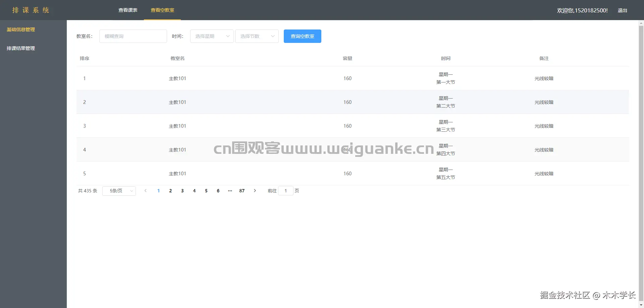Click 退出 to log out
644x308 pixels.
coord(623,10)
